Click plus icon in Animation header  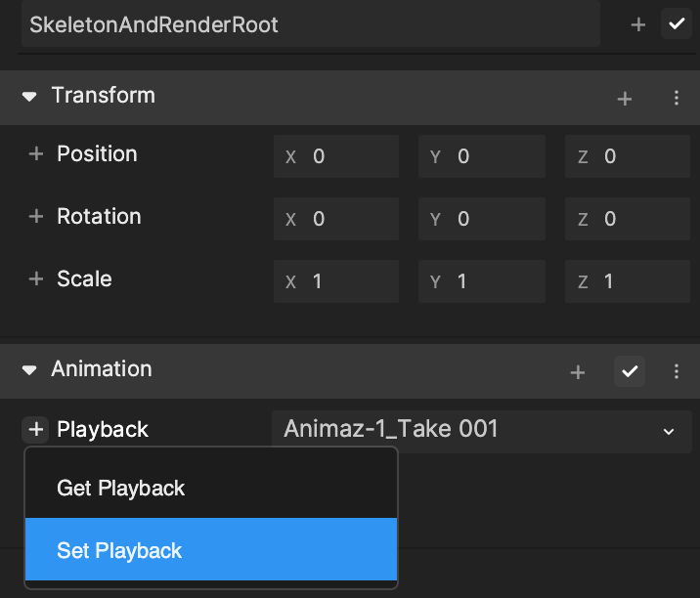(x=577, y=371)
